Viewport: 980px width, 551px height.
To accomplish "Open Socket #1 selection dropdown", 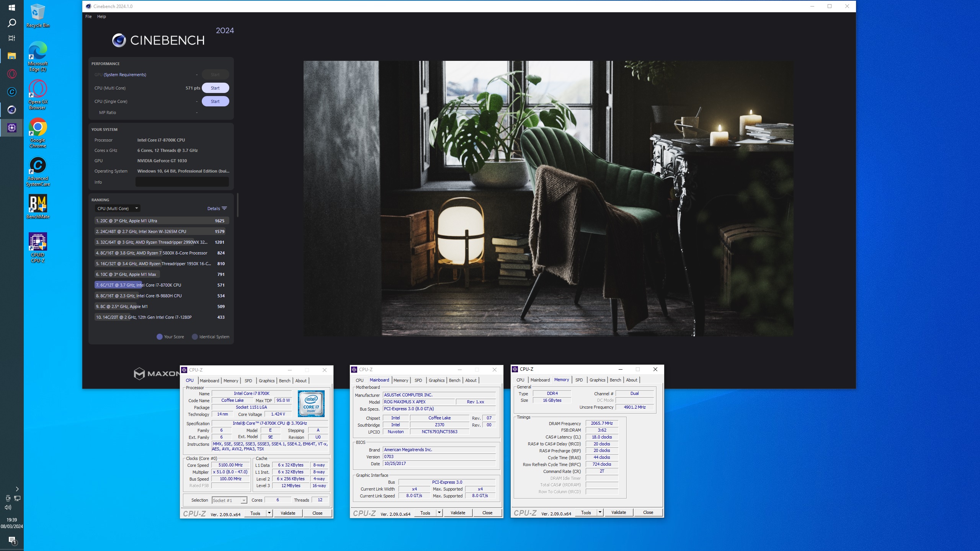I will pyautogui.click(x=230, y=500).
